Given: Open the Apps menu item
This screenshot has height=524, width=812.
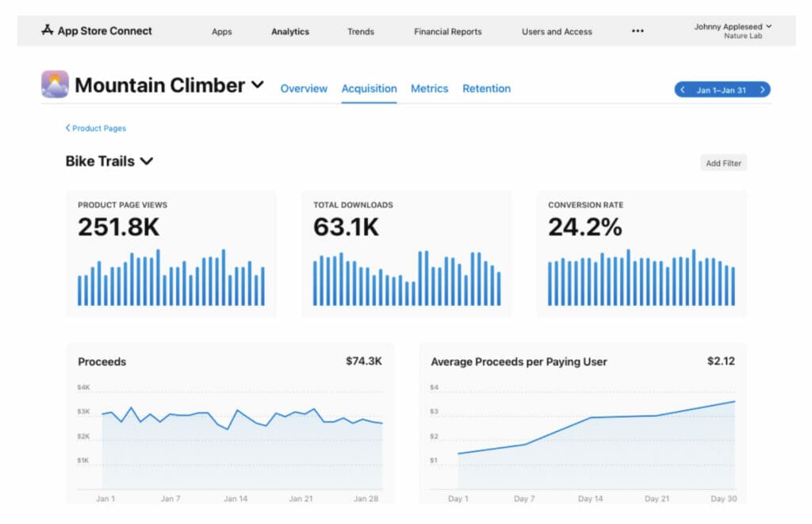Looking at the screenshot, I should coord(222,32).
